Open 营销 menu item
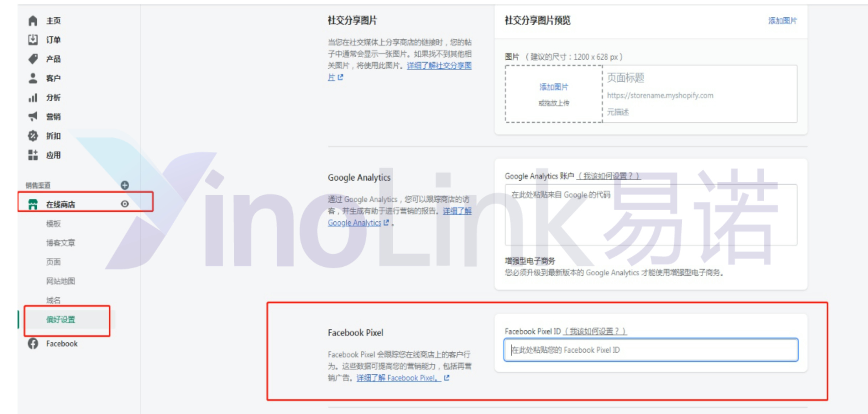The width and height of the screenshot is (868, 414). coord(53,116)
